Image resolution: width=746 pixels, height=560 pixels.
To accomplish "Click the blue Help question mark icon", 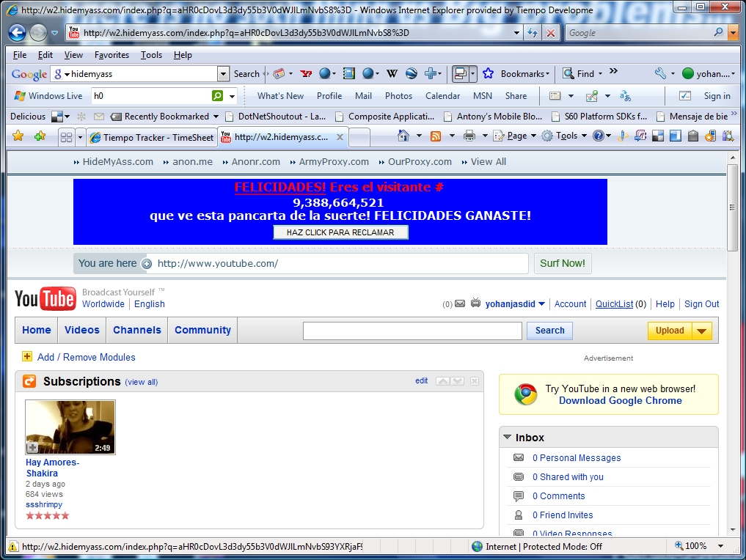I will (598, 136).
